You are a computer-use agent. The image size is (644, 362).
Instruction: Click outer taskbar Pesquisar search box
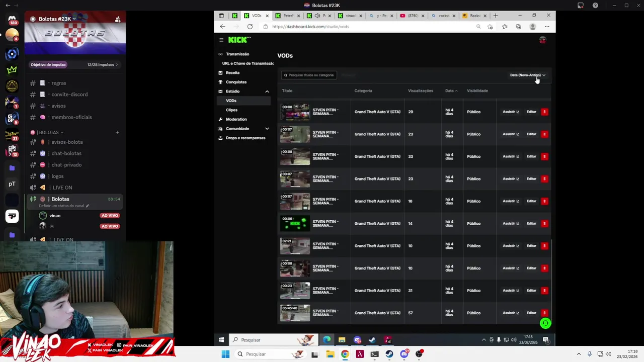coord(269,354)
